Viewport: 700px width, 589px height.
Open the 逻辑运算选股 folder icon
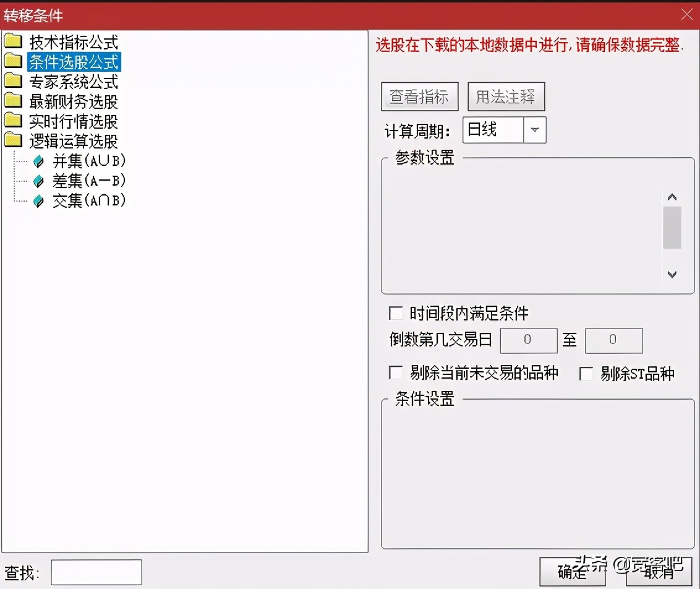tap(14, 140)
